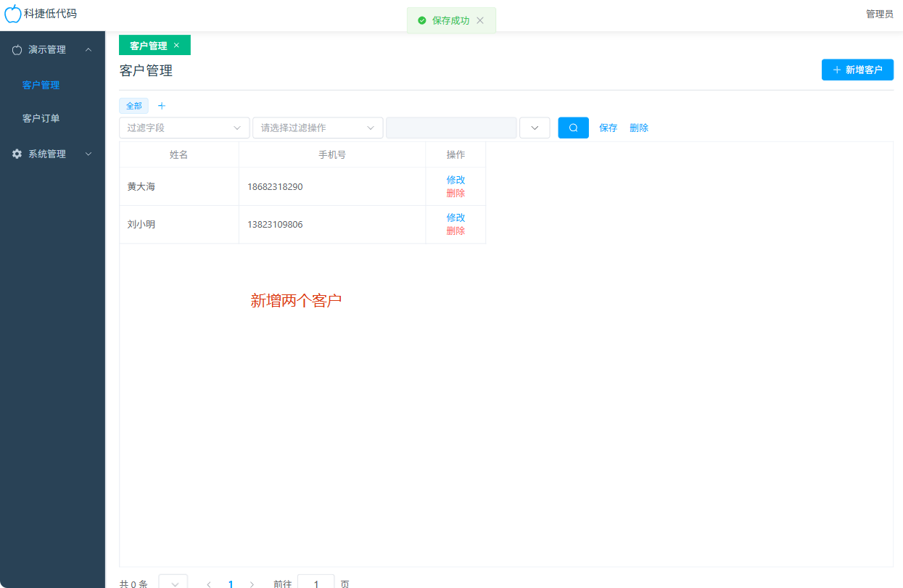Go to previous page arrow
This screenshot has height=588, width=903.
(209, 584)
